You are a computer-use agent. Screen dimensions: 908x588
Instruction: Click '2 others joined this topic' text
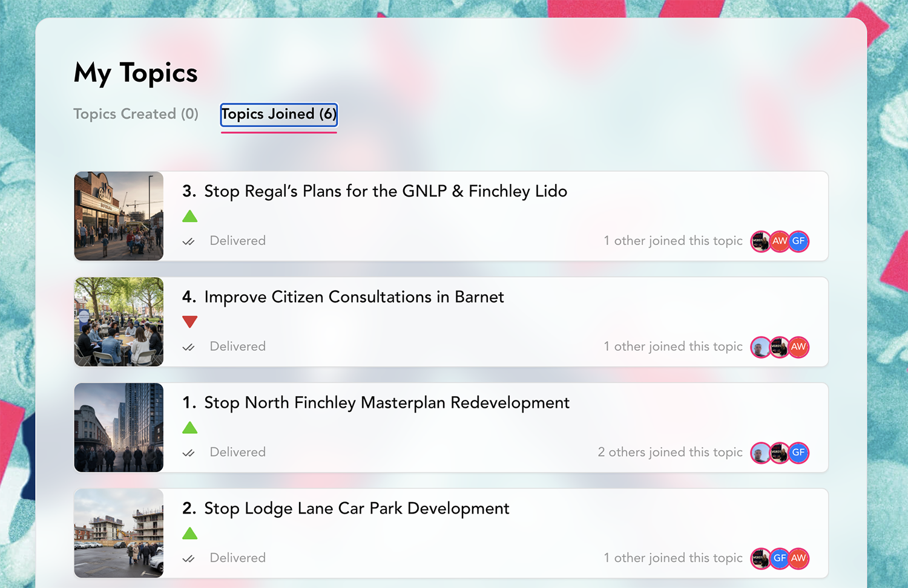[669, 452]
